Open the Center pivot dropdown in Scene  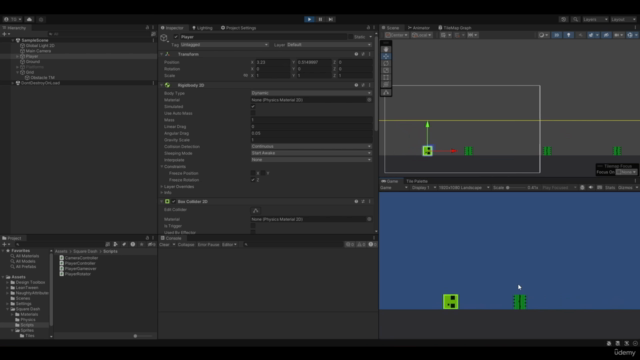pyautogui.click(x=396, y=35)
